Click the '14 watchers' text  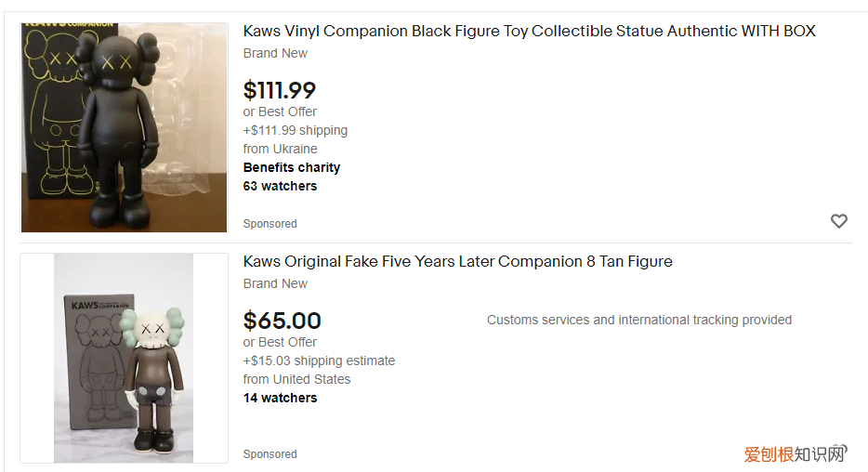tap(280, 398)
